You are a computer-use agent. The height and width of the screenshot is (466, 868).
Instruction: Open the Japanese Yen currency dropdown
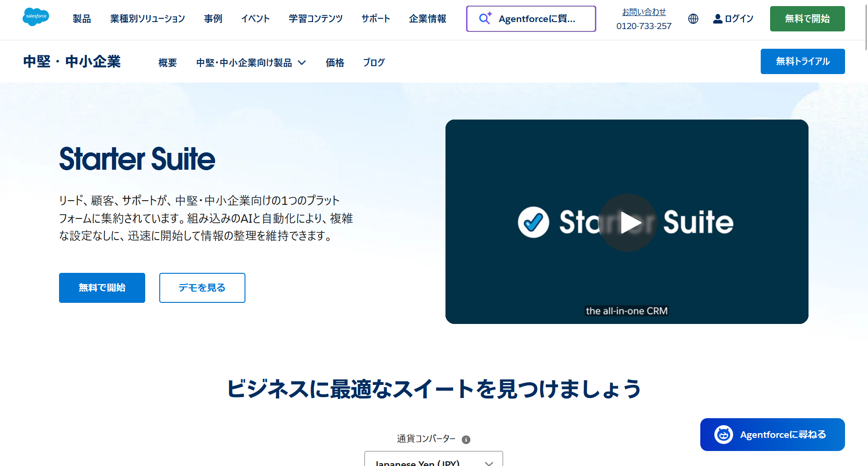tap(433, 460)
